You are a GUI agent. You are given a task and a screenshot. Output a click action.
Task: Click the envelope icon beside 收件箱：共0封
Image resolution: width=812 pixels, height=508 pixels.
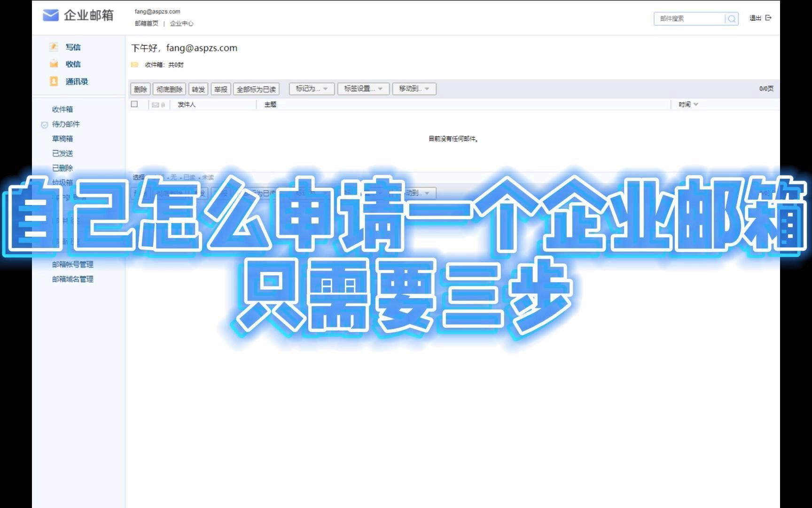click(x=135, y=65)
